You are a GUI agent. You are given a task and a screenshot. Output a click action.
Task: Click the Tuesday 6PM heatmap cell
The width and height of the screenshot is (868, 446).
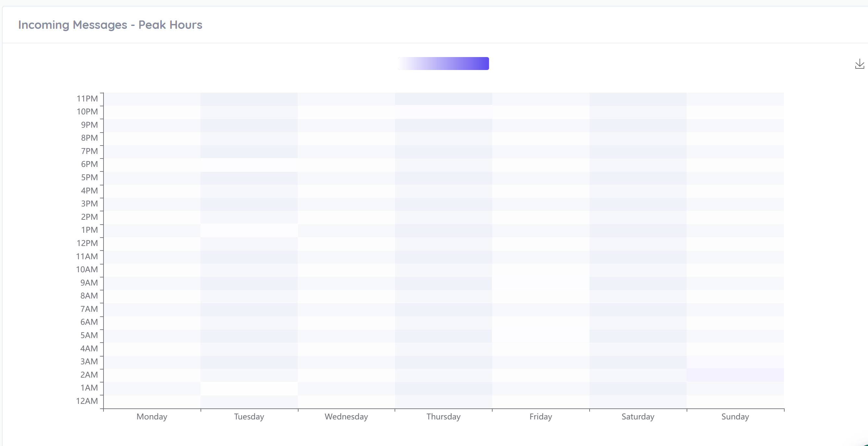249,165
